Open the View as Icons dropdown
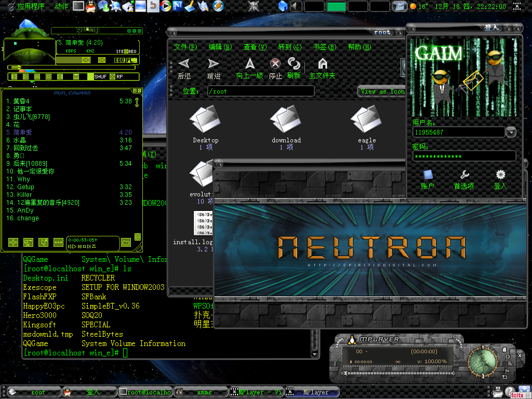Viewport: 532px width, 399px height. [x=382, y=91]
